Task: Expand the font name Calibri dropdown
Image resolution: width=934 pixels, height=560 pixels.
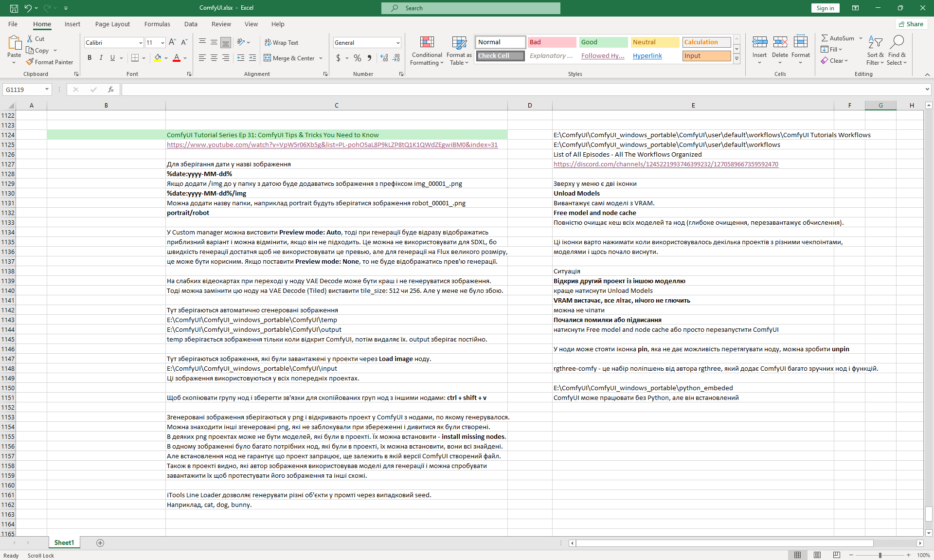Action: [140, 43]
